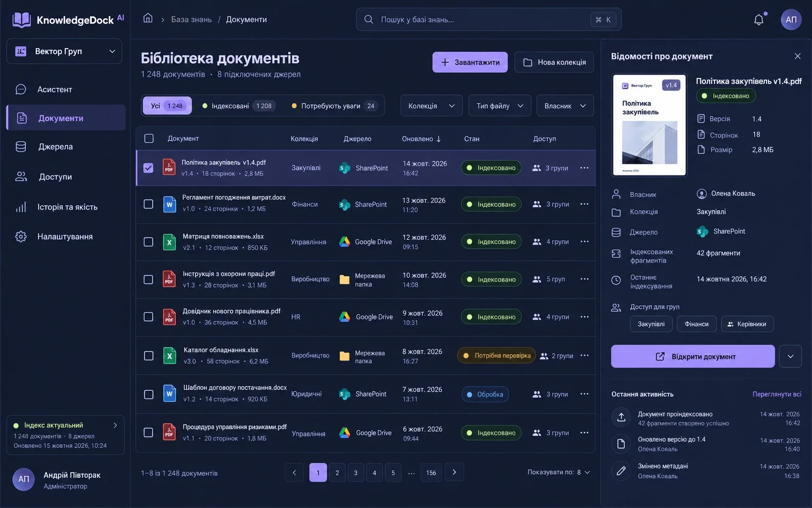This screenshot has height=508, width=812.
Task: Click upload activity icon for Документ проіндексовано
Action: point(621,417)
